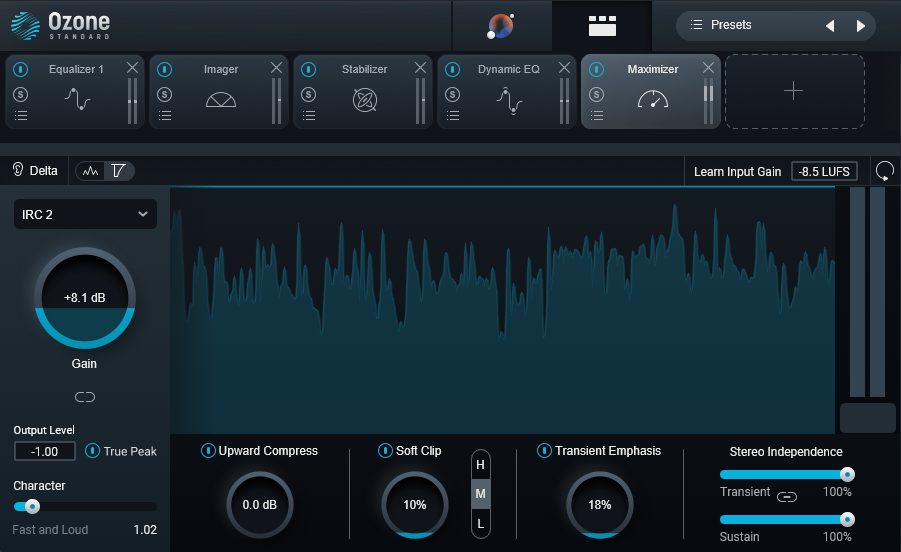Solo the Imager module
Viewport: 901px width, 552px height.
(164, 94)
